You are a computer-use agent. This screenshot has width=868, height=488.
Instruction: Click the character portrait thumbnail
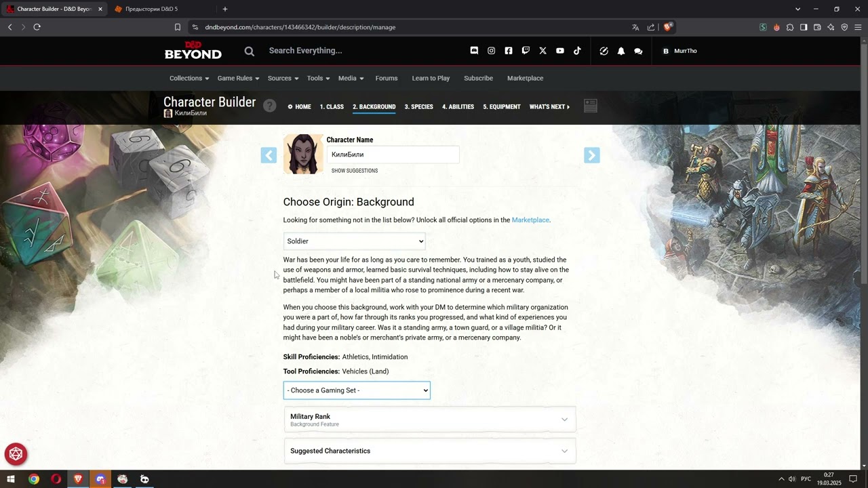(x=303, y=155)
